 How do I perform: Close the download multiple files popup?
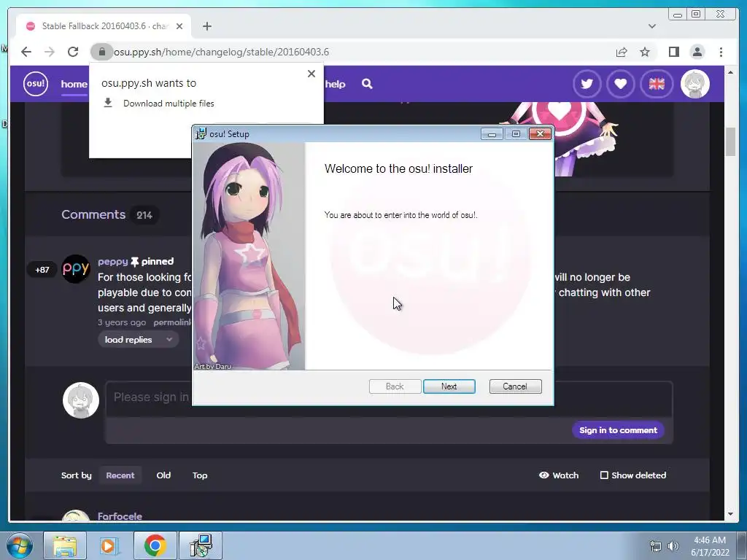(x=311, y=74)
